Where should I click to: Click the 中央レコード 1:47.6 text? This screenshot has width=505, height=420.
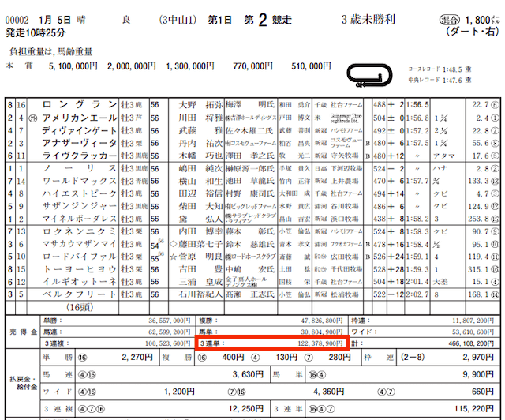[x=440, y=80]
